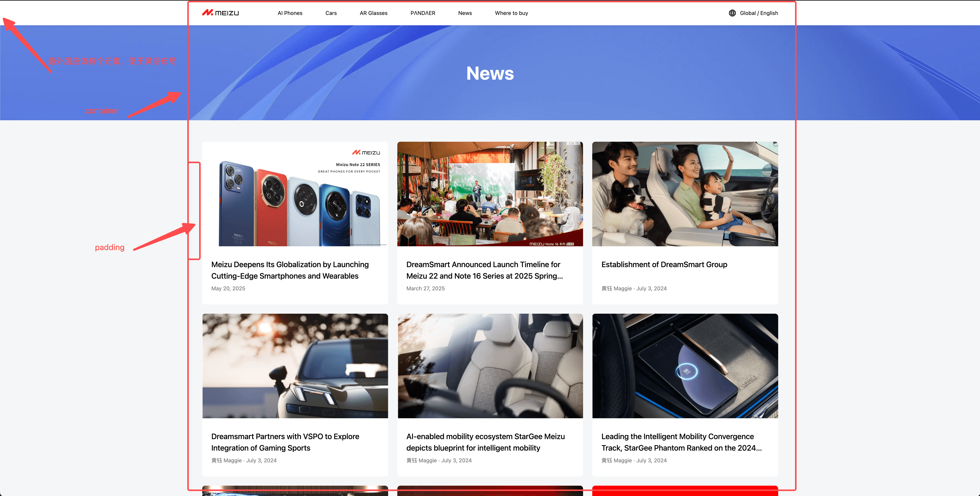Screen dimensions: 980x496
Task: Open 'DreamSmart Announced Launch Timeline' article
Action: coord(484,270)
